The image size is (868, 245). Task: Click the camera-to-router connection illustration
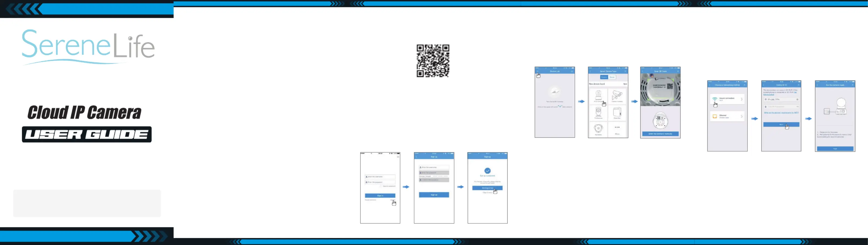tap(835, 107)
